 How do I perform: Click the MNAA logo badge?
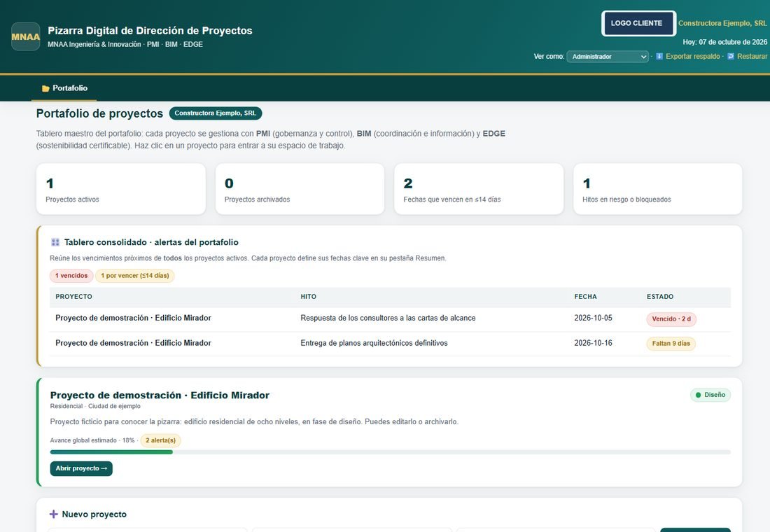coord(25,36)
